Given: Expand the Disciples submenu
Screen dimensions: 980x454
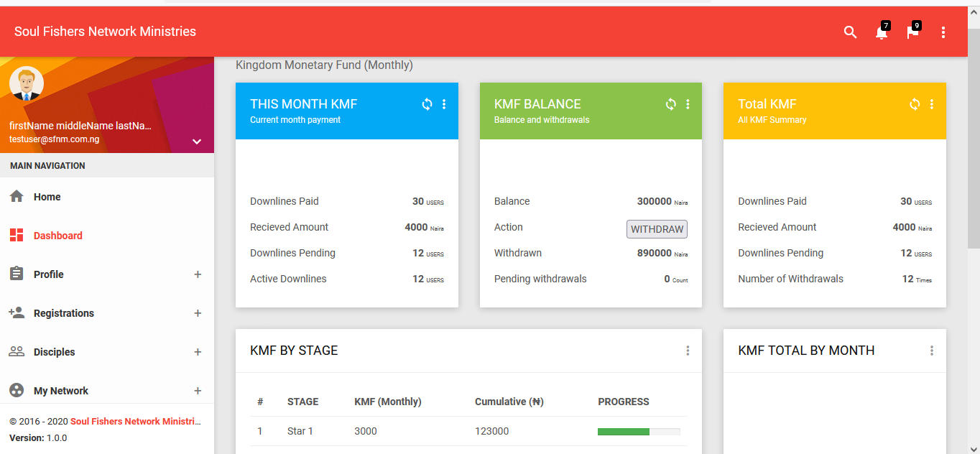Looking at the screenshot, I should coord(198,352).
